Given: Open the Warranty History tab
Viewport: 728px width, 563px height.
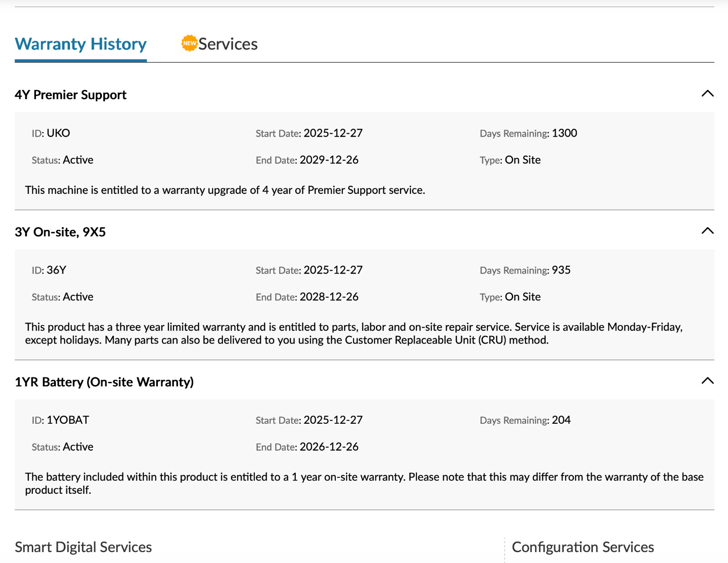Looking at the screenshot, I should [x=81, y=44].
